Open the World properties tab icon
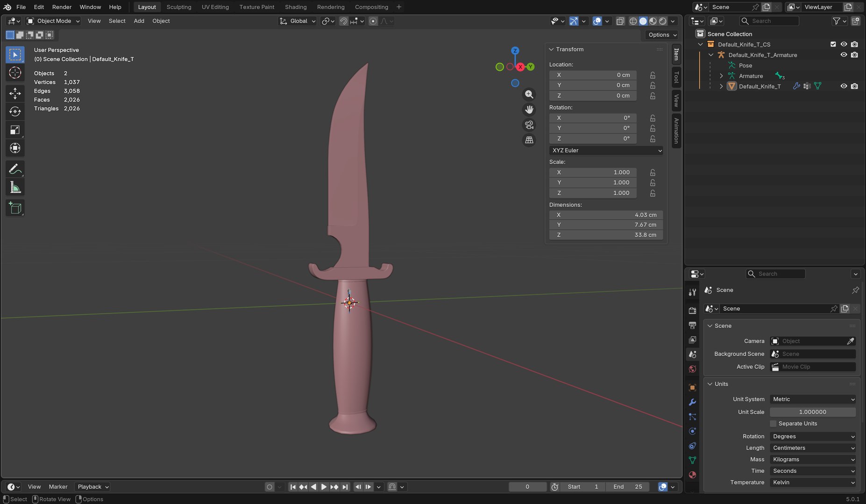Viewport: 866px width, 504px height. pos(692,369)
